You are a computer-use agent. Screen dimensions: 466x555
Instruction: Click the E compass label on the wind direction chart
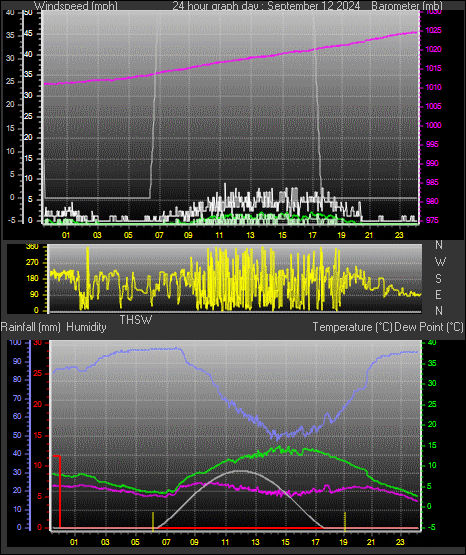pyautogui.click(x=438, y=294)
